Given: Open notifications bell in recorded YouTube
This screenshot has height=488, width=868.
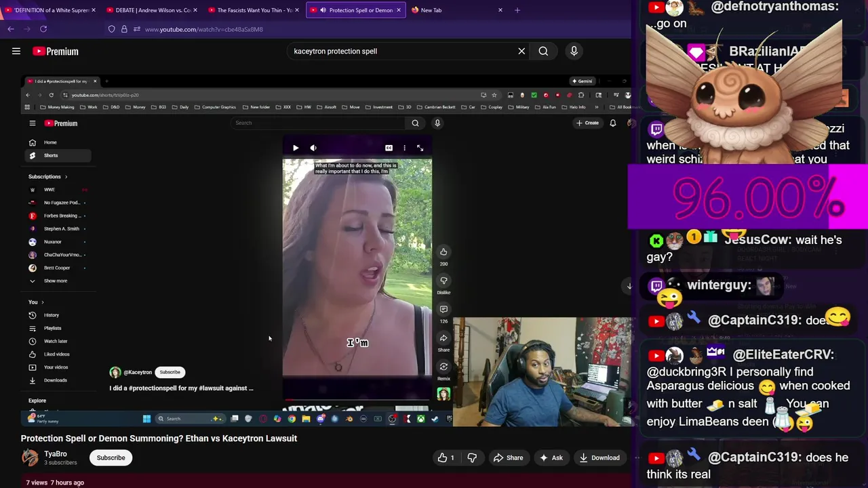Looking at the screenshot, I should pos(612,123).
